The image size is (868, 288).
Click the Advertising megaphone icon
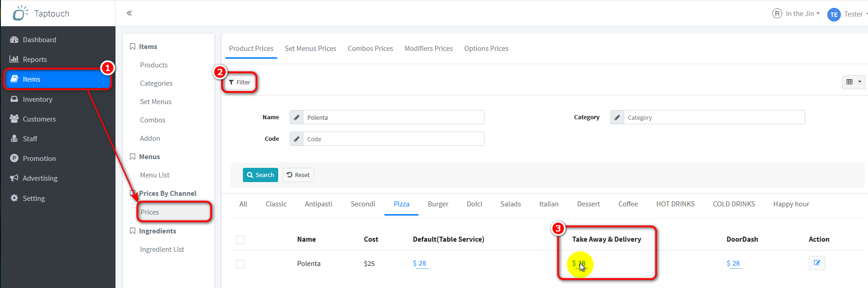14,178
